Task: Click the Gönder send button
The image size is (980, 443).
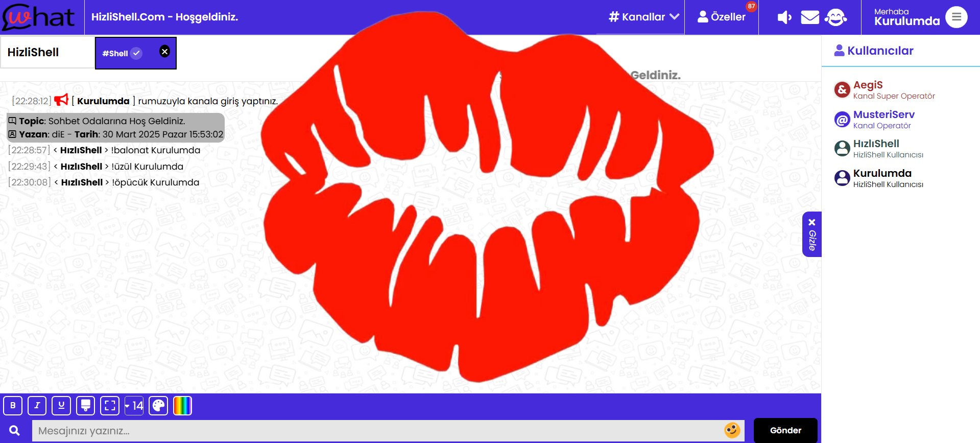Action: pyautogui.click(x=785, y=430)
